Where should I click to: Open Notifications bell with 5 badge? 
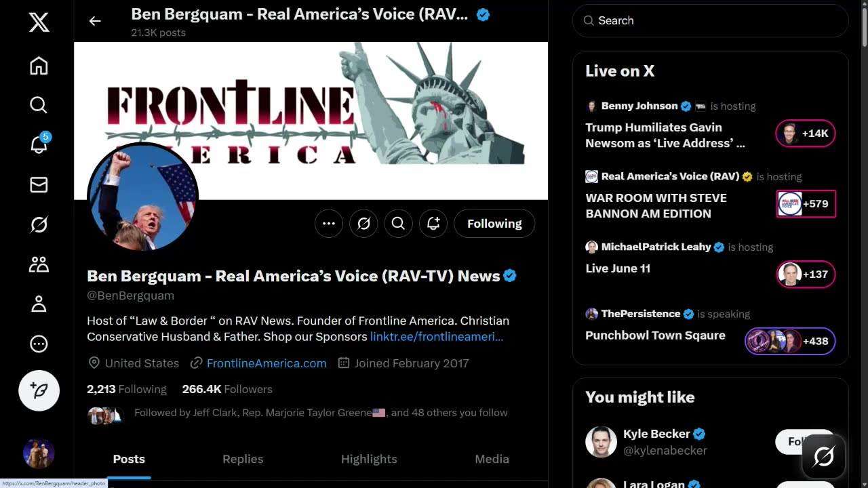(39, 143)
